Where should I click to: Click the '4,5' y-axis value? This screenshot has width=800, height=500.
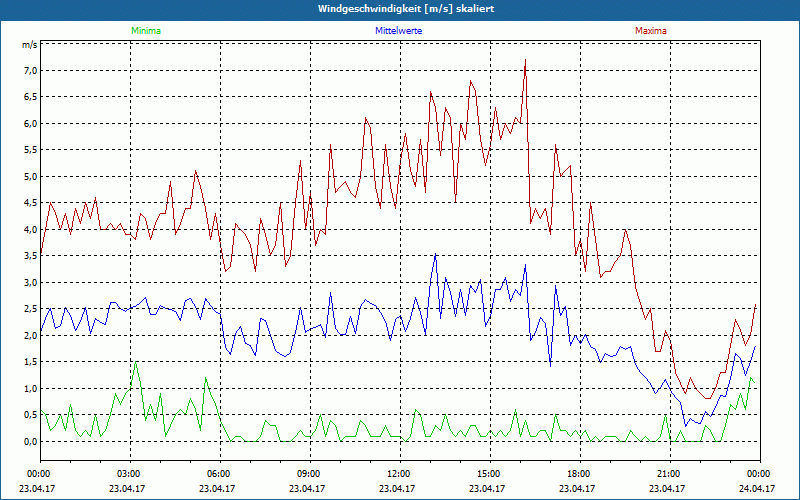(x=30, y=203)
